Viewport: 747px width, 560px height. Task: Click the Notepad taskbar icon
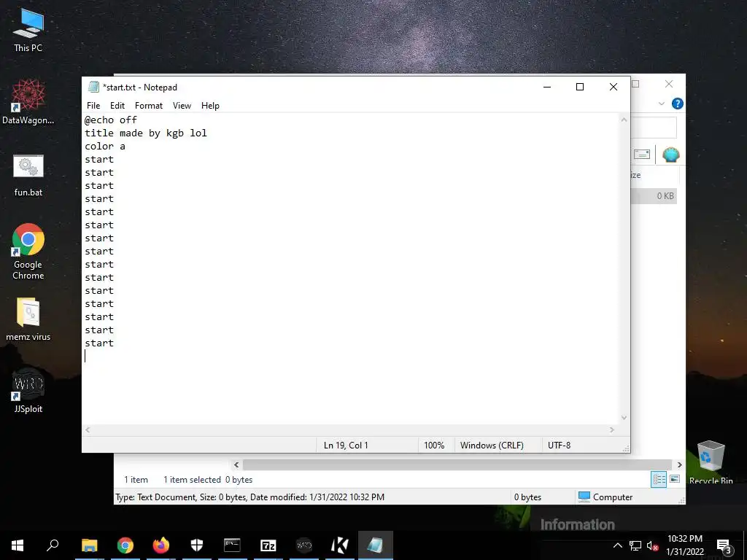(x=376, y=545)
